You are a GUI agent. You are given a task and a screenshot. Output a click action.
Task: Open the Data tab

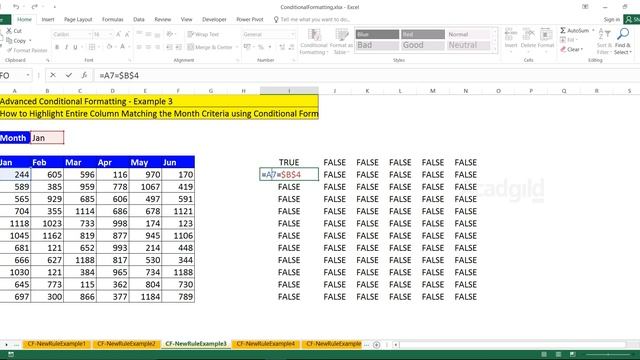139,19
